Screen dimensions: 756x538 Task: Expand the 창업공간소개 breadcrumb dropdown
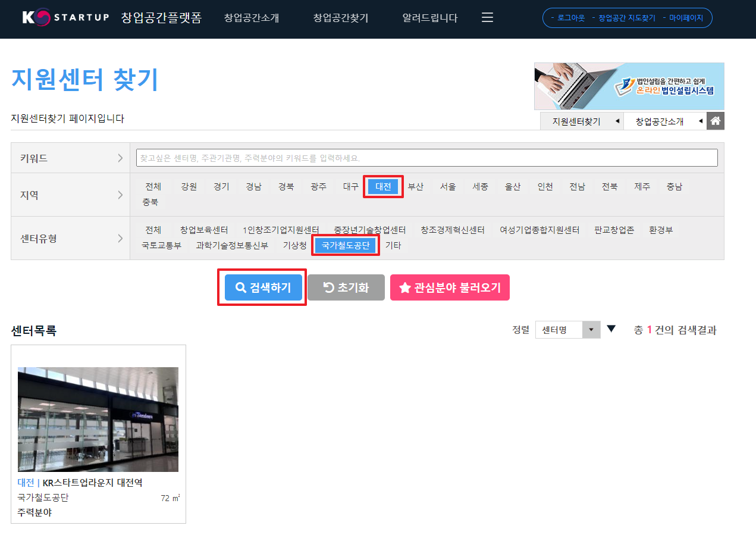coord(665,121)
